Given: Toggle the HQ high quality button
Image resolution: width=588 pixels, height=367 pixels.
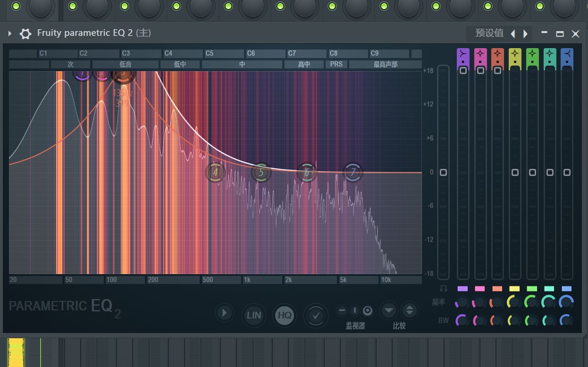Looking at the screenshot, I should 285,315.
